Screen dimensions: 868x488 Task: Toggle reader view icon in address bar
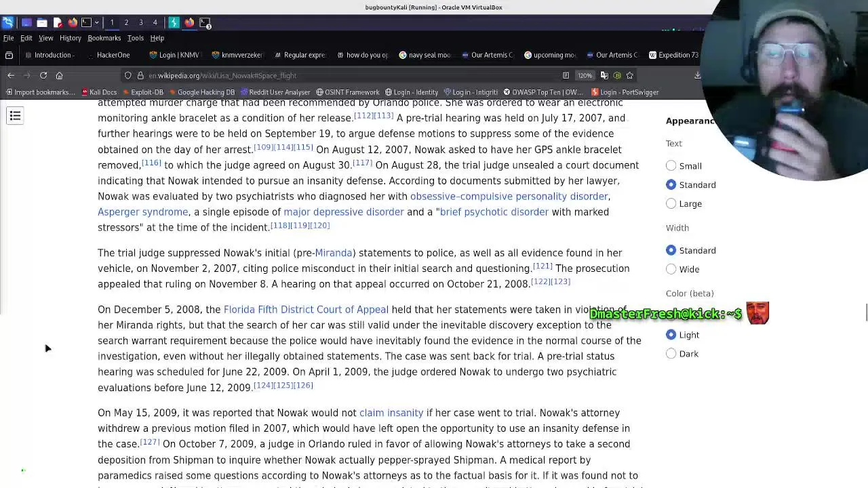click(x=566, y=75)
